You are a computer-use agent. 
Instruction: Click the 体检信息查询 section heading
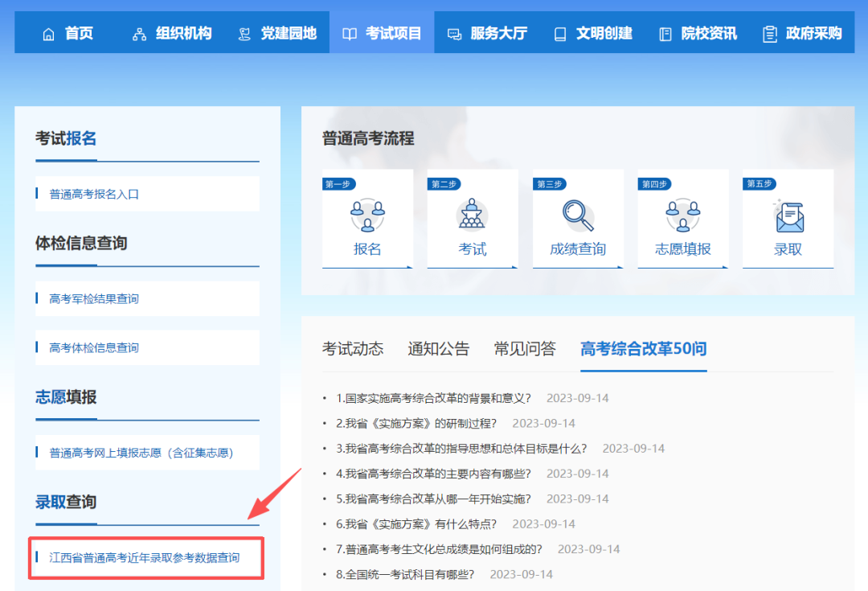81,243
